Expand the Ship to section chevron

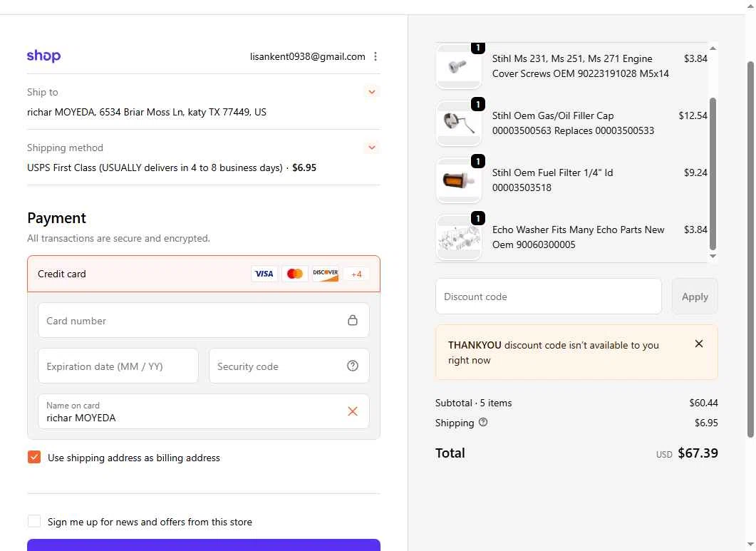click(372, 92)
